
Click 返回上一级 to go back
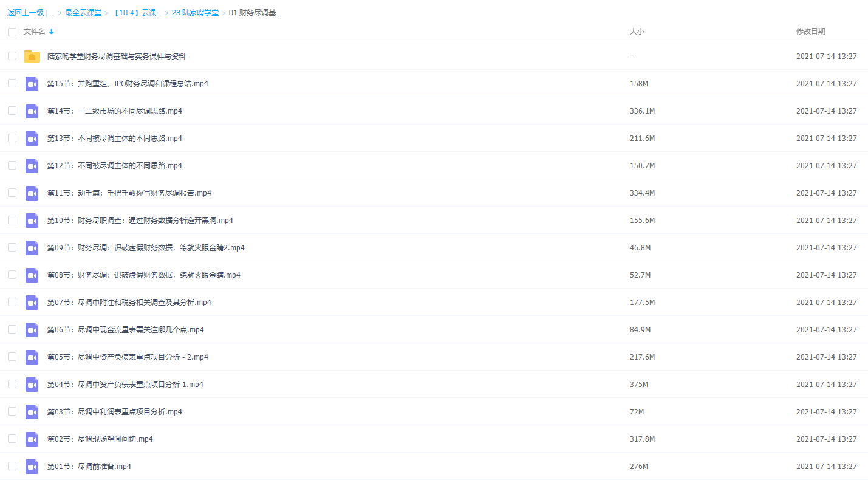click(x=26, y=13)
